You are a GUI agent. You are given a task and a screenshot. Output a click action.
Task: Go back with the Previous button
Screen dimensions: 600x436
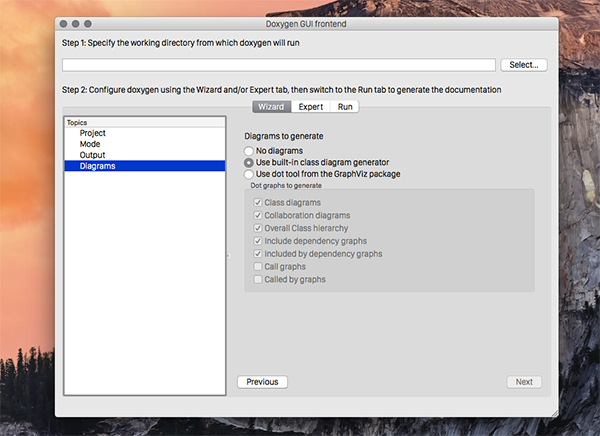pos(262,382)
